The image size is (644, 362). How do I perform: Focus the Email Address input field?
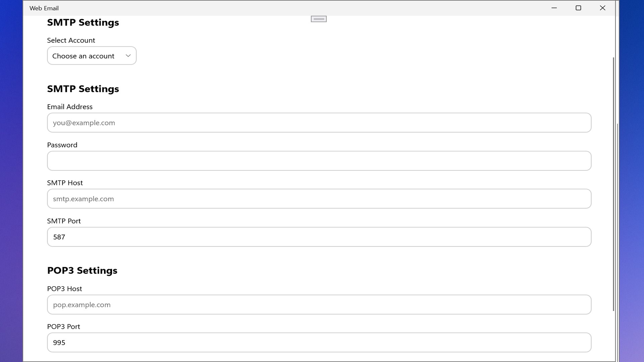[x=319, y=123]
